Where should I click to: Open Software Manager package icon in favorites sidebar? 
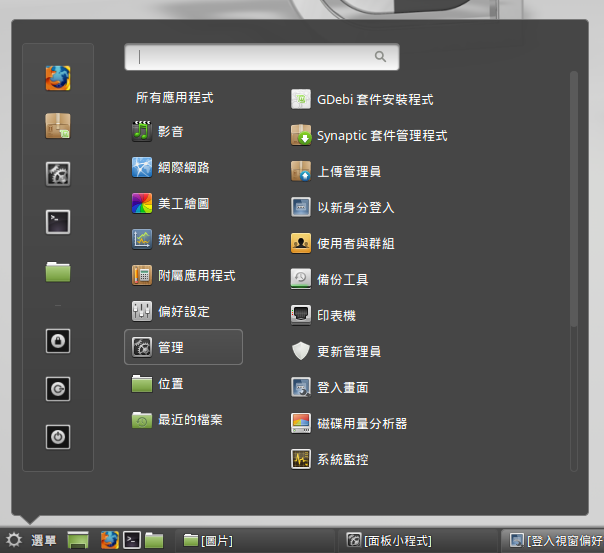coord(58,126)
